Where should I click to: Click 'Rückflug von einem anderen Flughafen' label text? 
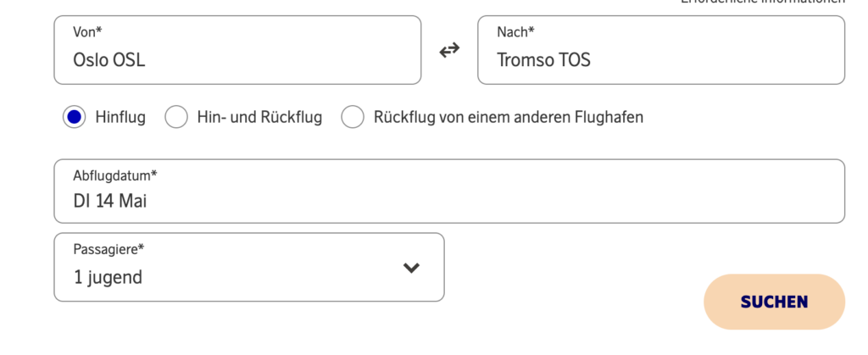[509, 117]
